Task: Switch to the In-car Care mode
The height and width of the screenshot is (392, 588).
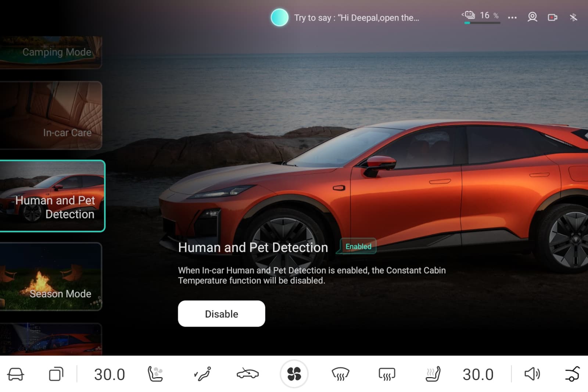Action: click(51, 115)
